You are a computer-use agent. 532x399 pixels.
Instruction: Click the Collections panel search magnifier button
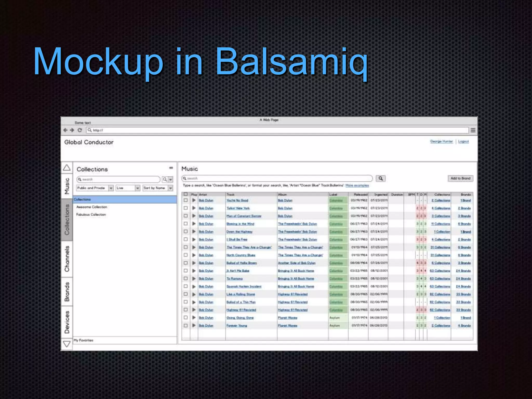click(x=165, y=179)
